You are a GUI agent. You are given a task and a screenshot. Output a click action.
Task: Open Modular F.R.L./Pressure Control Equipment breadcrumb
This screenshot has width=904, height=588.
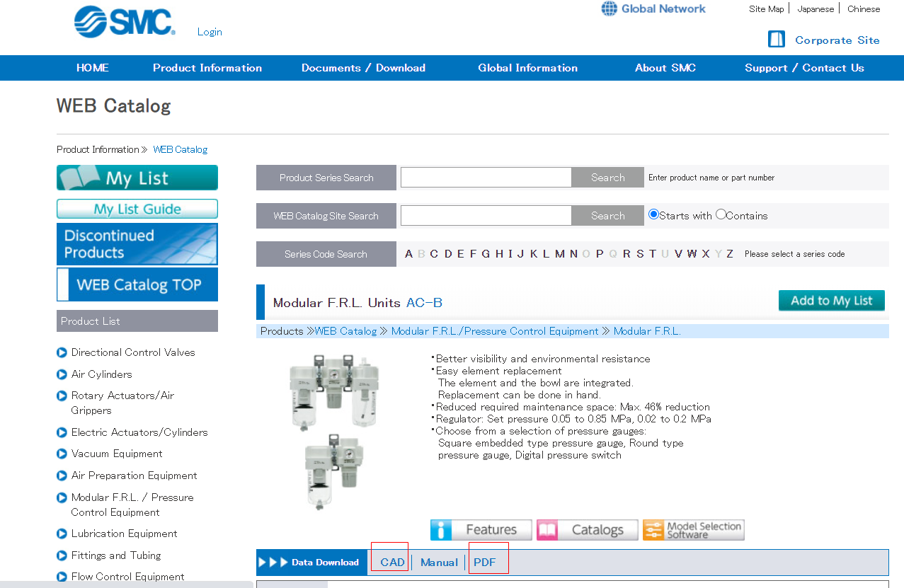pyautogui.click(x=495, y=331)
